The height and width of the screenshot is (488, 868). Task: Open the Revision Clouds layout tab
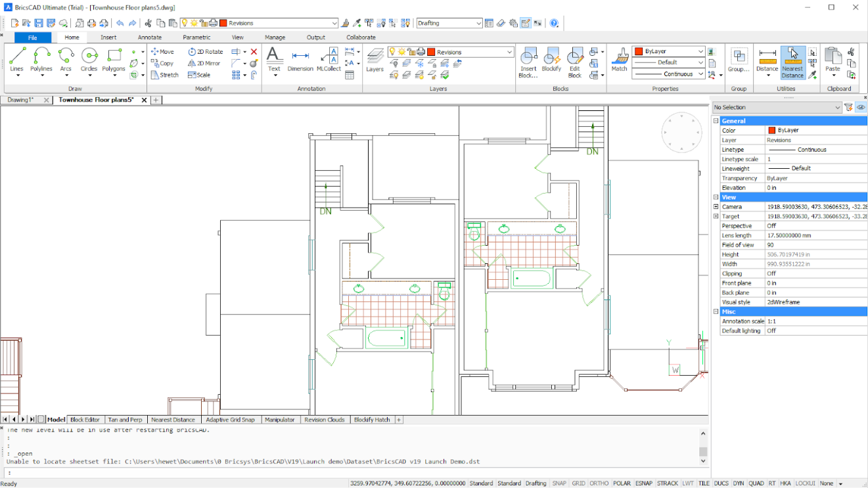324,420
